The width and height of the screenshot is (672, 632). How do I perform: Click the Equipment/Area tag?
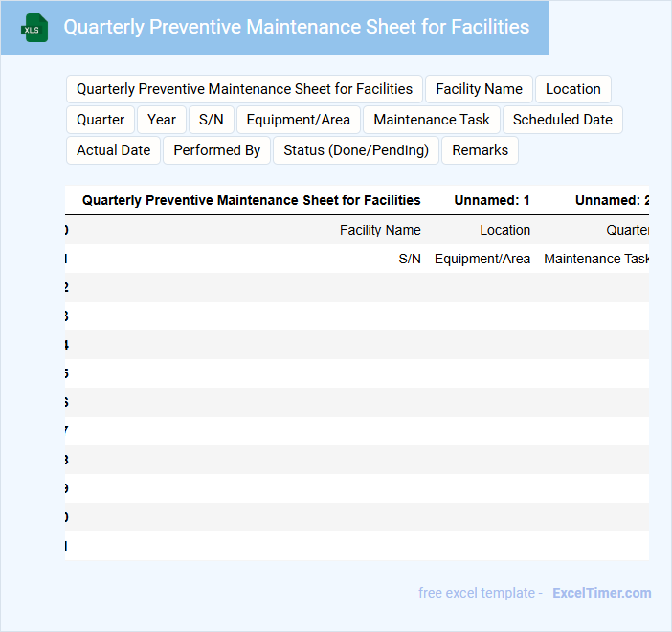click(299, 120)
